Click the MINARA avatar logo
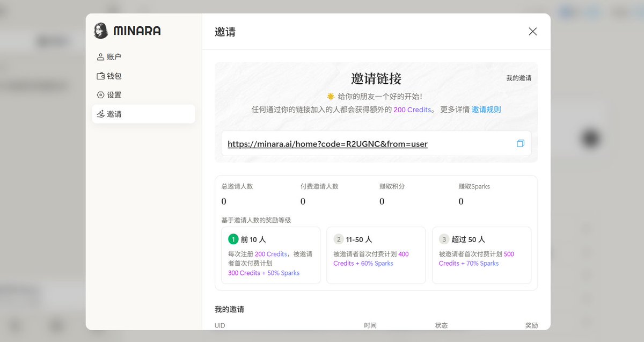This screenshot has width=644, height=342. click(x=101, y=31)
